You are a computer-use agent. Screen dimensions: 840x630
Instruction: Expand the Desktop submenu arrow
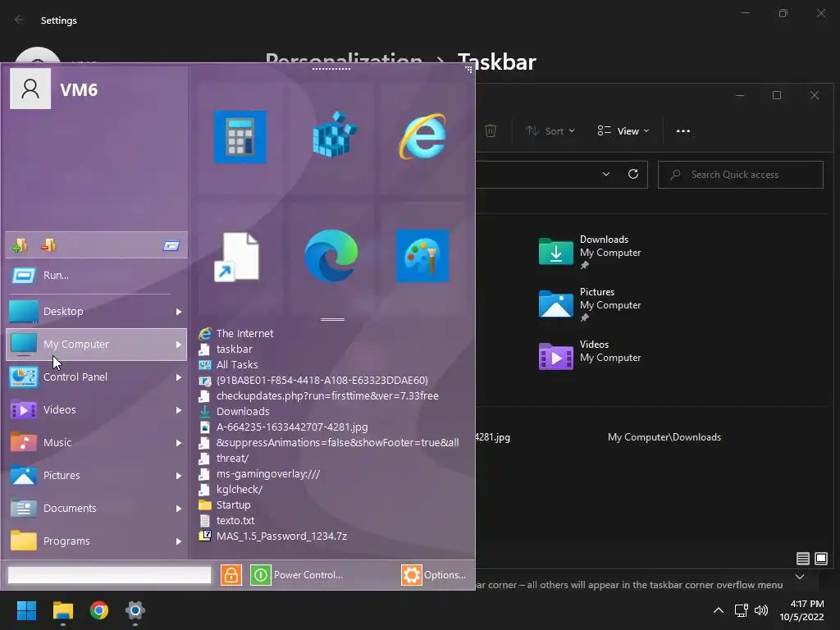(178, 312)
